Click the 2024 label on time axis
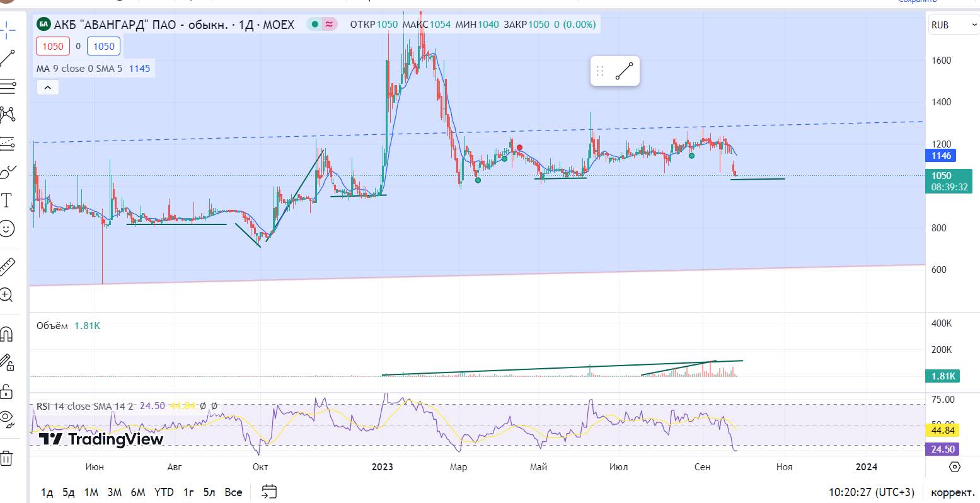The width and height of the screenshot is (980, 503). [866, 467]
